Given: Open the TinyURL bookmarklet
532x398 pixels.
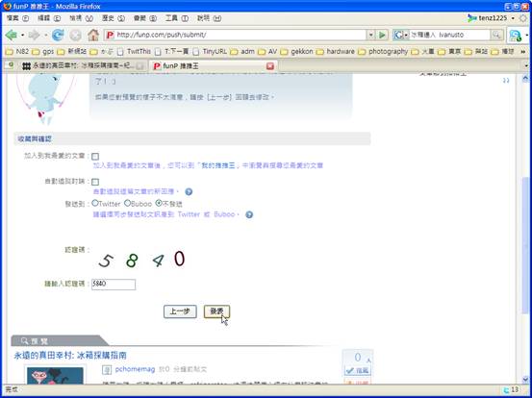Looking at the screenshot, I should pos(210,52).
